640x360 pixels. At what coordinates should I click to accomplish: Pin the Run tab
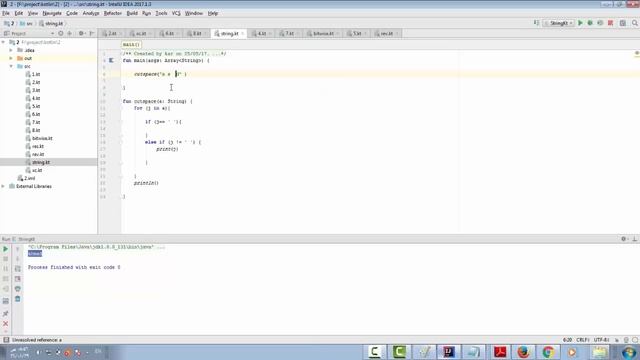[6, 313]
